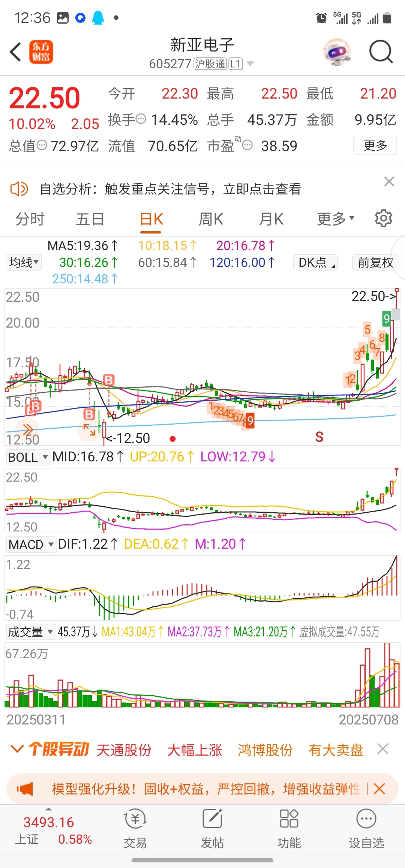Open the MACD indicator dropdown
This screenshot has height=868, width=405.
click(x=31, y=544)
